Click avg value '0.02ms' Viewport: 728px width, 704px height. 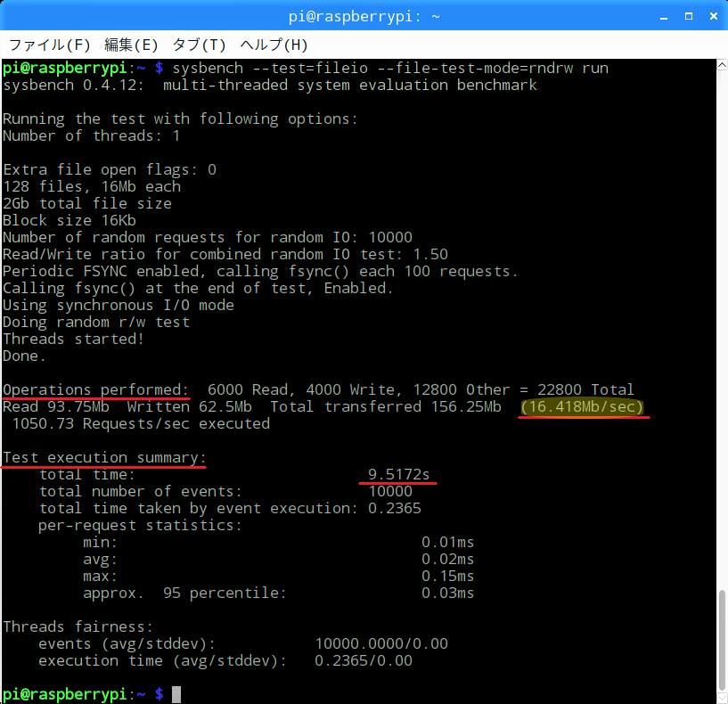448,560
